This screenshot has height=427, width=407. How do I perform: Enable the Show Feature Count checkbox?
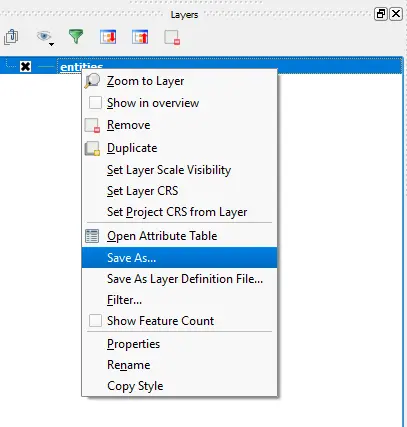point(95,321)
